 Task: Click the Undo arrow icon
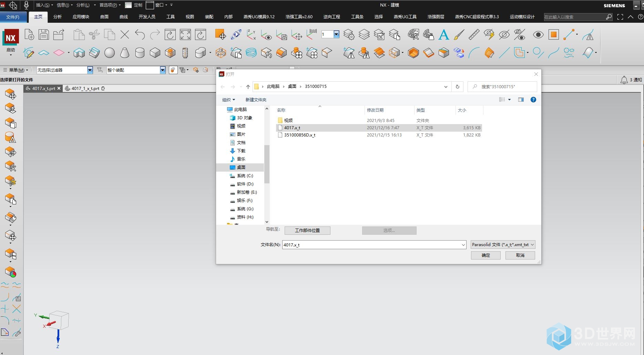coord(140,34)
